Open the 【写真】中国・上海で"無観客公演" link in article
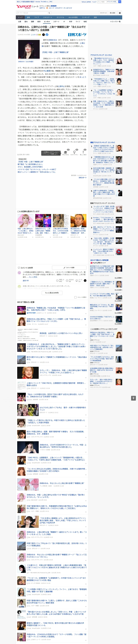This screenshot has height=644, width=138. point(55,52)
